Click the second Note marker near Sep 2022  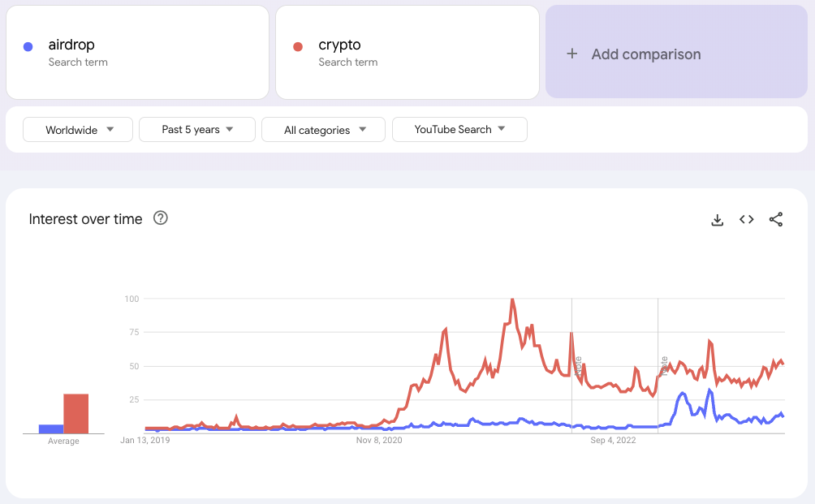[x=664, y=364]
